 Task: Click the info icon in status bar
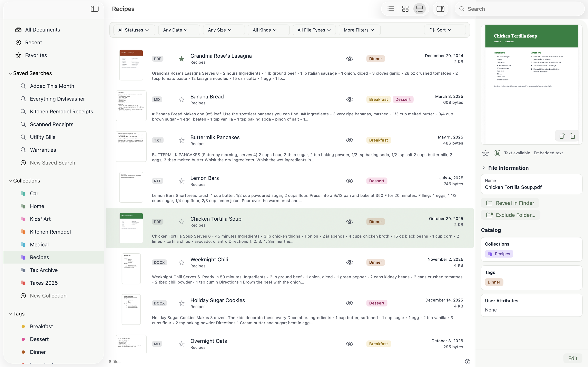pos(467,361)
